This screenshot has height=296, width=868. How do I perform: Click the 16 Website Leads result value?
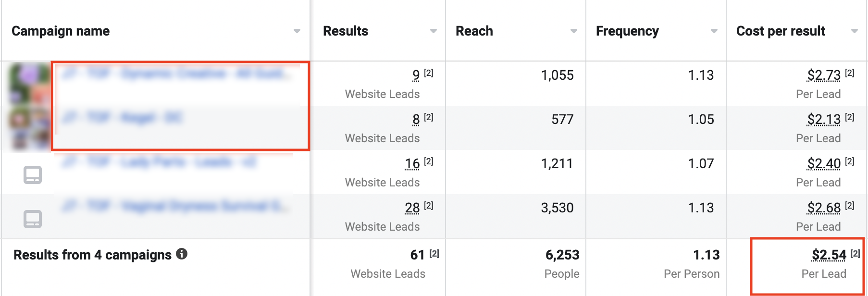tap(412, 164)
